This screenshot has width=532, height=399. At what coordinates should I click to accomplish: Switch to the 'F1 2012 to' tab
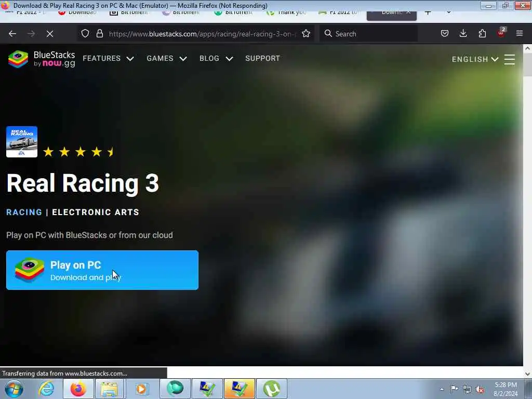pyautogui.click(x=339, y=12)
